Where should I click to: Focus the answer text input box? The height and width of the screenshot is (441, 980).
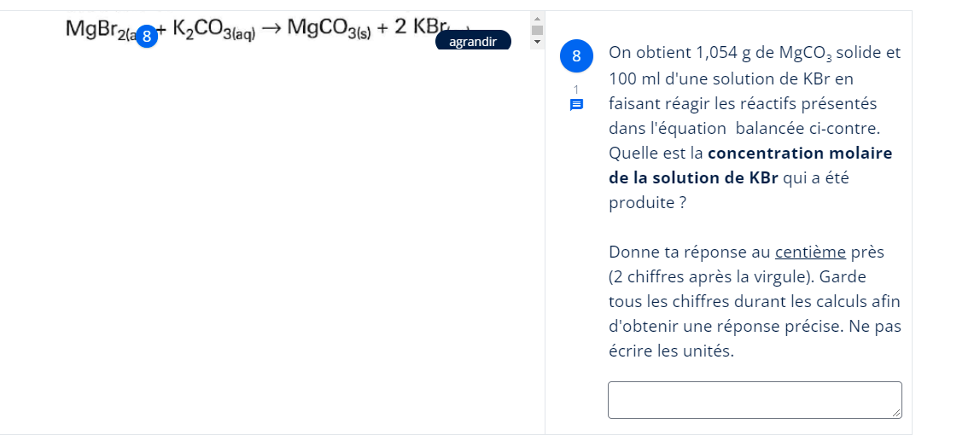pyautogui.click(x=754, y=400)
